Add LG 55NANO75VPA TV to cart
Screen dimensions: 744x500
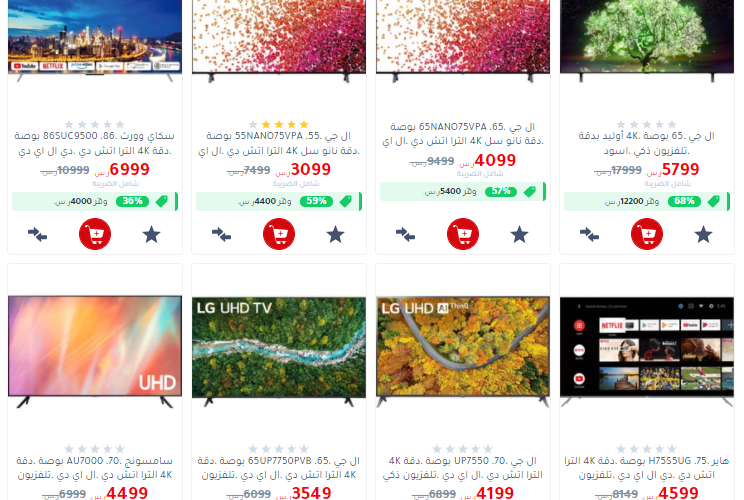coord(279,234)
